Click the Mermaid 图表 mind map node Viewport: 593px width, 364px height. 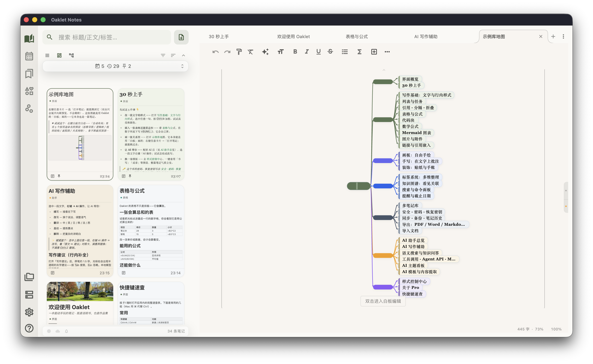tap(416, 133)
